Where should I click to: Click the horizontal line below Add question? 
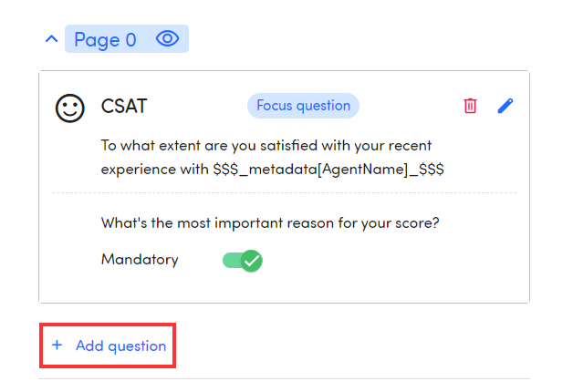tap(284, 378)
